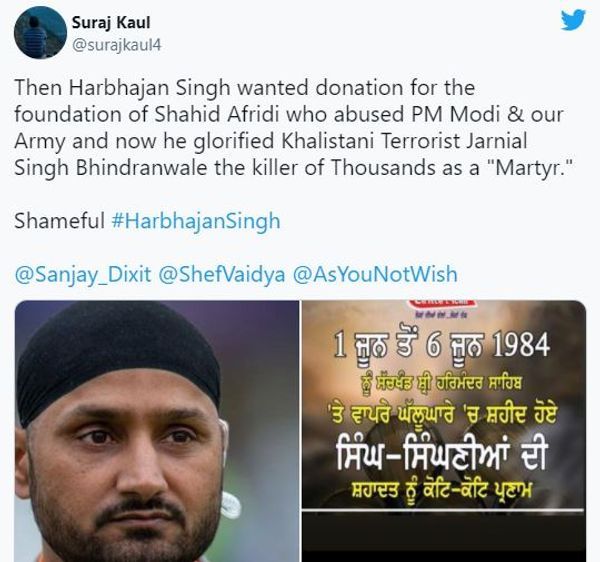The width and height of the screenshot is (600, 562).
Task: Click the yellow bottom line of Punjabi text
Action: [x=442, y=490]
